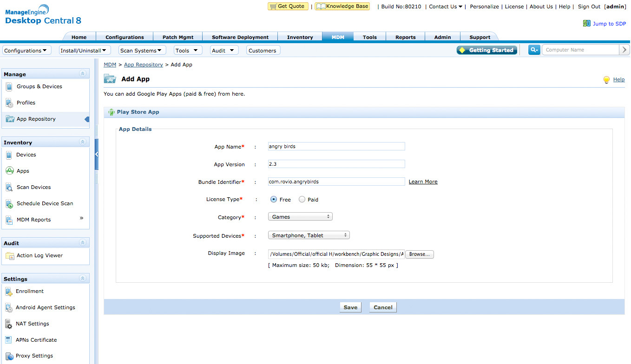631x364 pixels.
Task: Open the Category dropdown showing Games
Action: click(300, 216)
